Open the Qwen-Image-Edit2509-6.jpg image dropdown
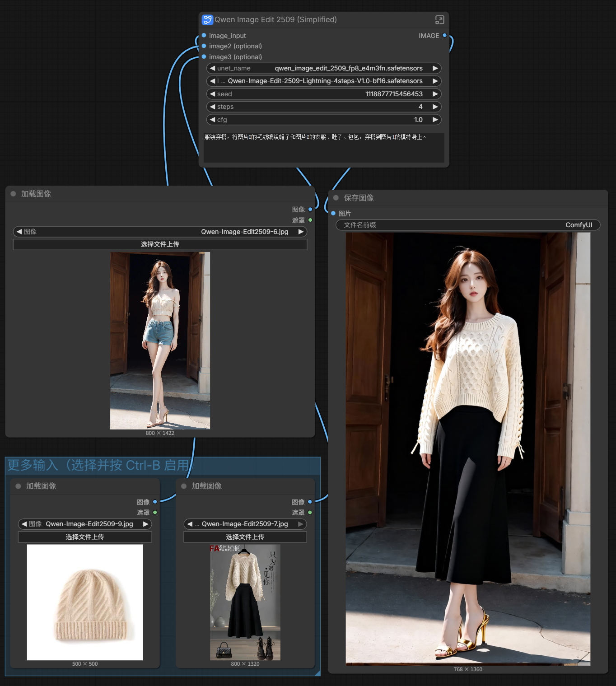616x686 pixels. (x=160, y=232)
